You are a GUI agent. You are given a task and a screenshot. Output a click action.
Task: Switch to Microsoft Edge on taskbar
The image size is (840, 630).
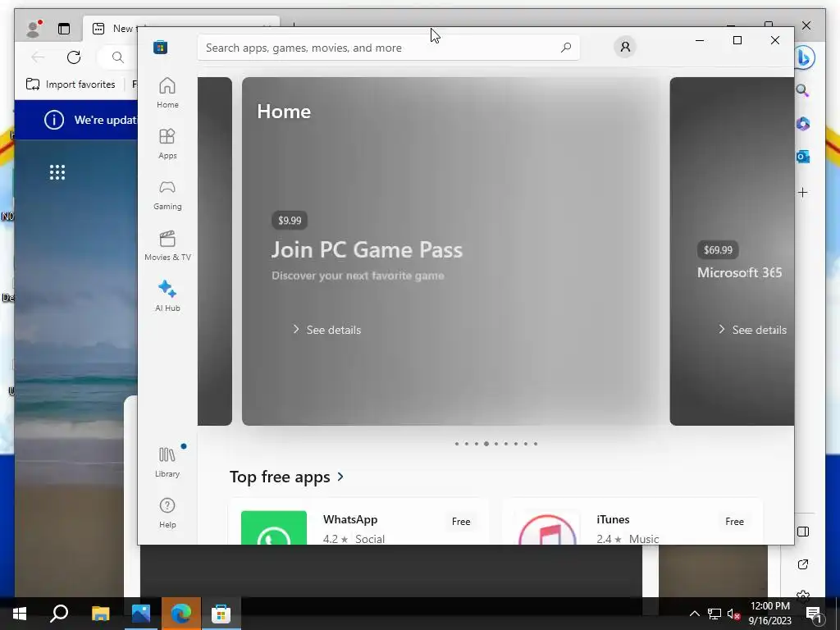181,614
